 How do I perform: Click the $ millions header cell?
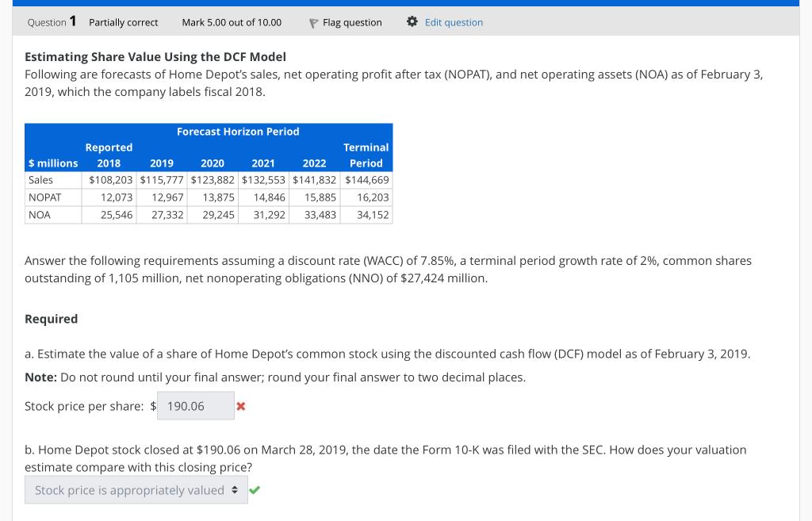pyautogui.click(x=53, y=163)
